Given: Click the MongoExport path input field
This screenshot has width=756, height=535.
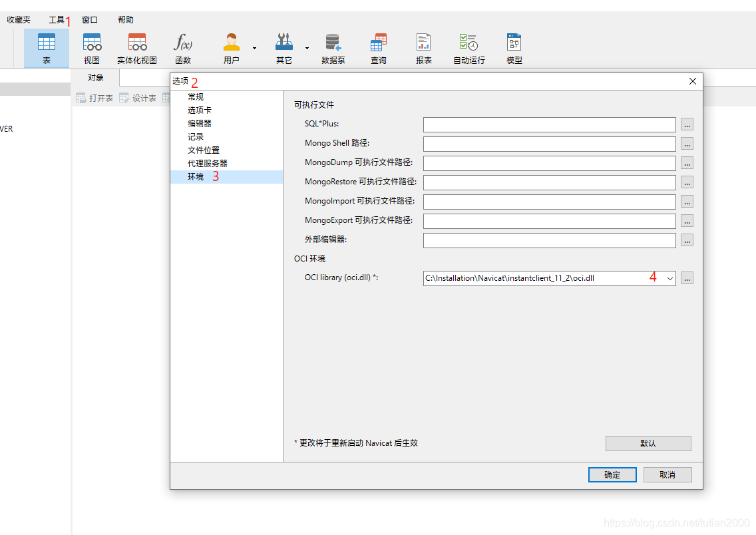Looking at the screenshot, I should coord(550,221).
